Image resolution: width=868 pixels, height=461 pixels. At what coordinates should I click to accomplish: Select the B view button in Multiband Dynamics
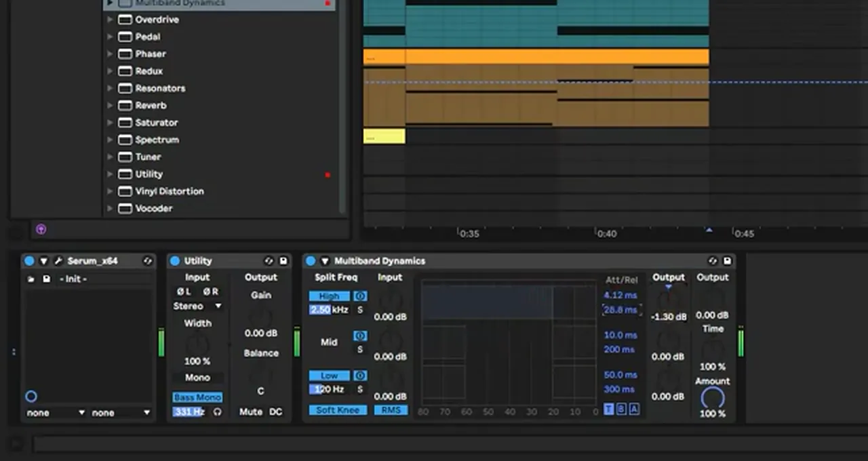[x=621, y=409]
